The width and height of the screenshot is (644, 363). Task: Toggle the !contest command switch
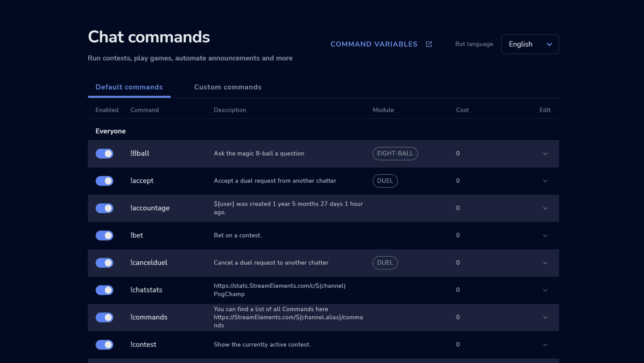coord(104,345)
